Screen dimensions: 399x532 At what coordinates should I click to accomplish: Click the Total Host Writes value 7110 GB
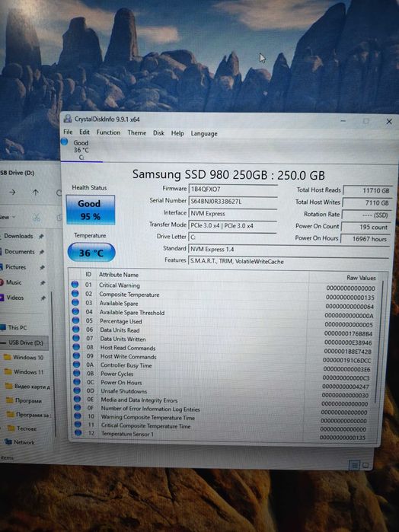(x=367, y=203)
